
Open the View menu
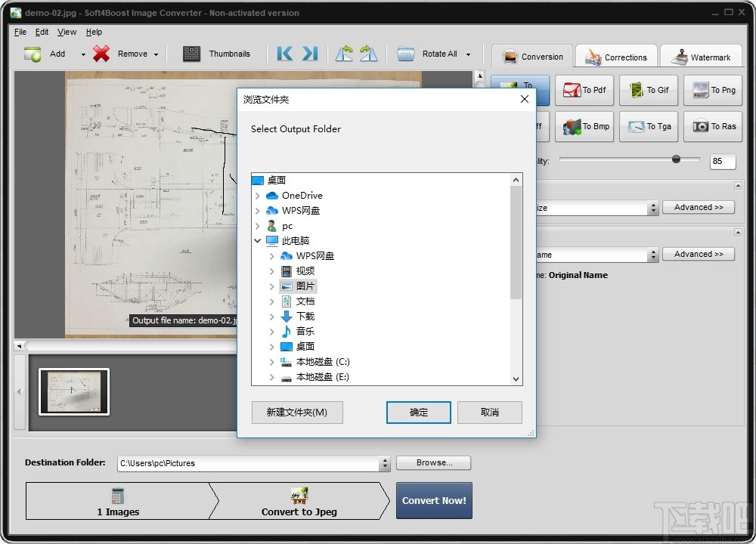[x=67, y=32]
